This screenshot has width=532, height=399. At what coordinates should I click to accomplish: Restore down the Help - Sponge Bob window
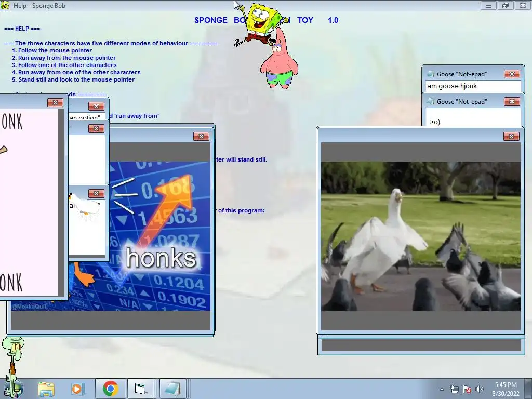(x=505, y=5)
